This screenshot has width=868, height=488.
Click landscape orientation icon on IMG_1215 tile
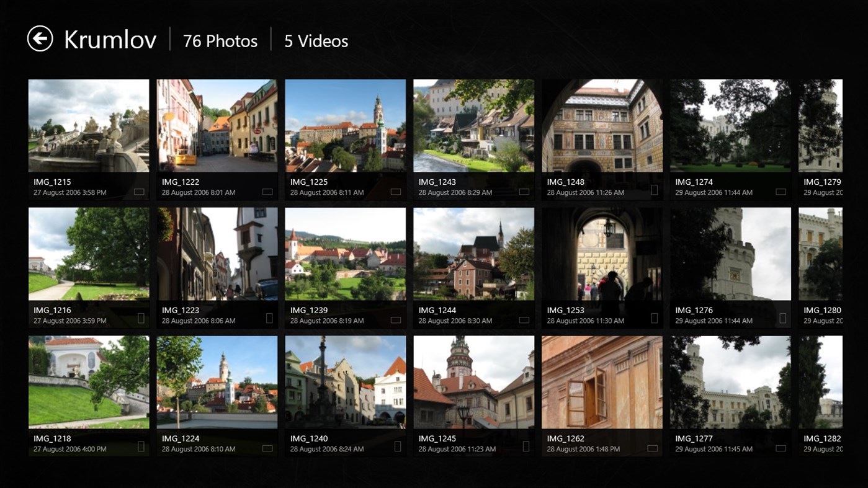(x=139, y=192)
